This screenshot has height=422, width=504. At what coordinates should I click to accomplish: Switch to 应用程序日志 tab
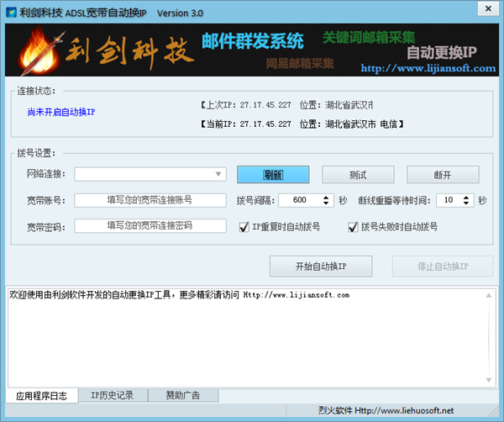41,396
